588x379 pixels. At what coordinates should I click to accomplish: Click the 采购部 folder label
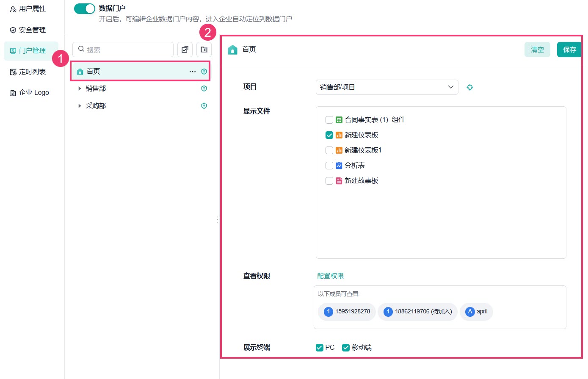96,106
